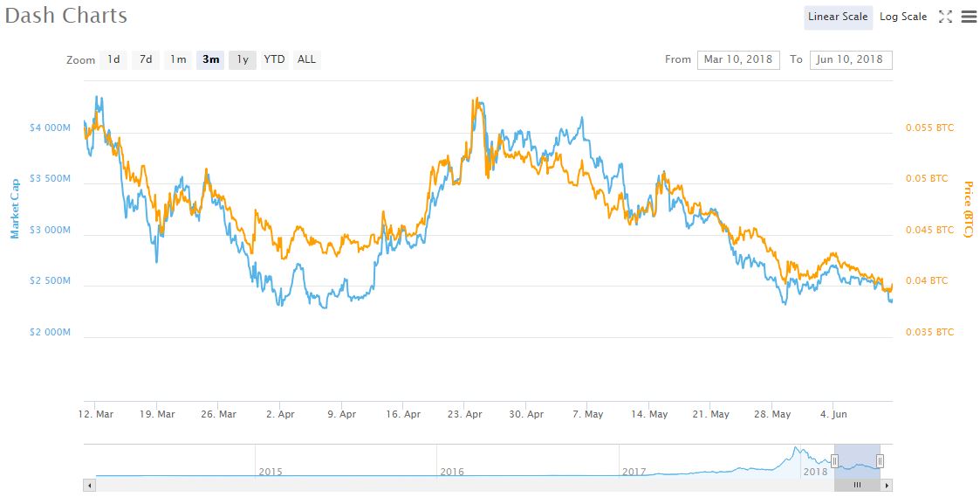Image resolution: width=980 pixels, height=504 pixels.
Task: Click the 23. Apr date label
Action: 465,414
